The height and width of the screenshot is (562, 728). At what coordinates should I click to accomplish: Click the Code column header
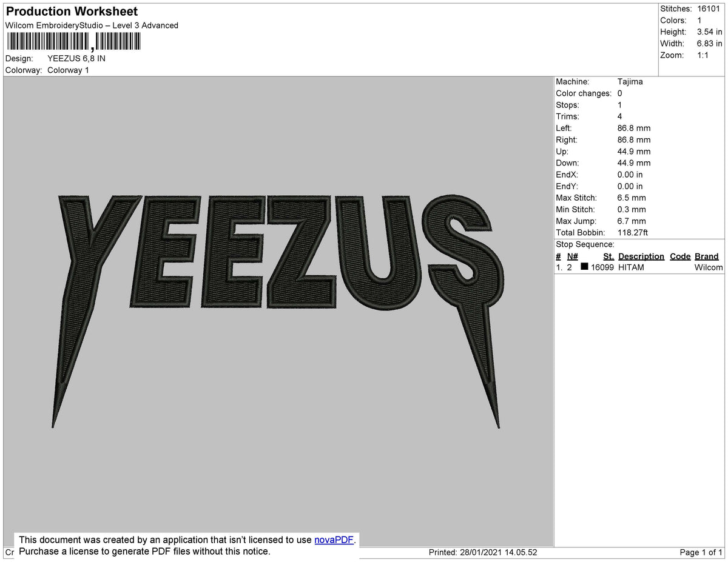679,256
